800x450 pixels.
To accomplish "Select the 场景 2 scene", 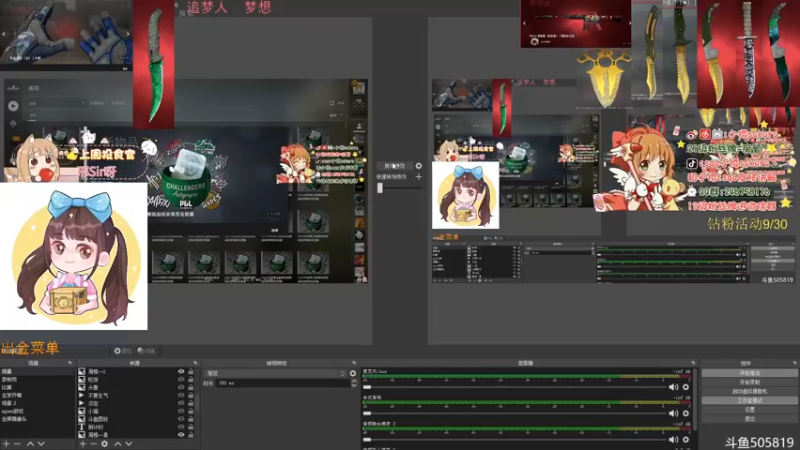I will coord(37,403).
